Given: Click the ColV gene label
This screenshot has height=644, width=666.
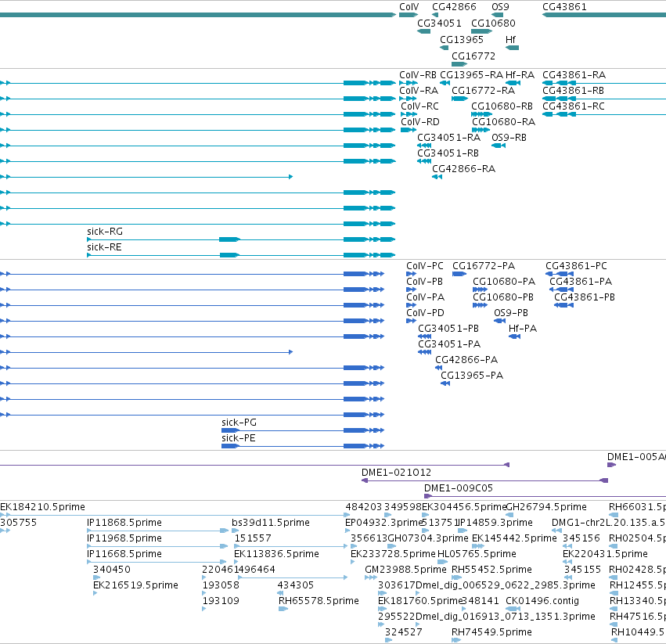Looking at the screenshot, I should (409, 7).
